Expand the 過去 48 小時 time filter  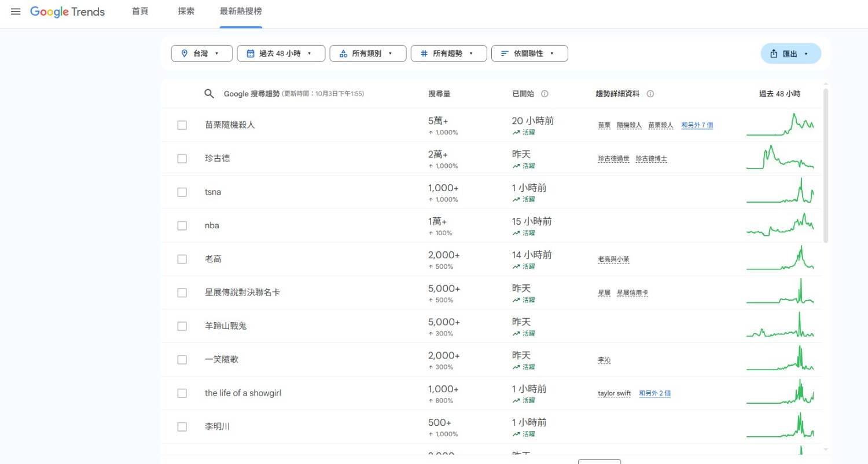[281, 53]
